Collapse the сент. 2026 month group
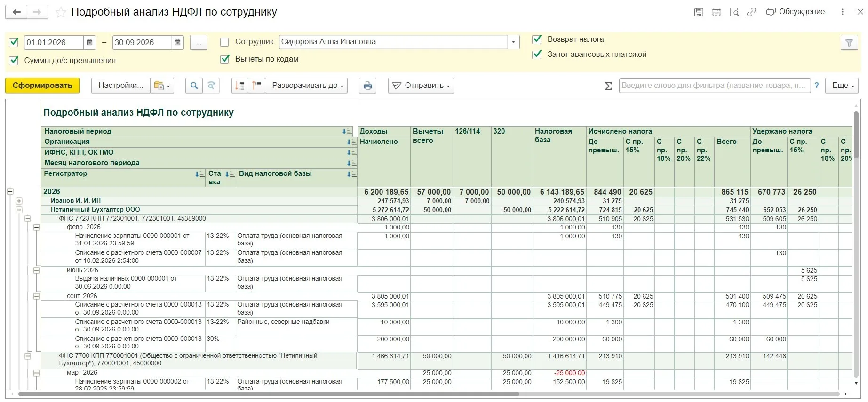868x402 pixels. pyautogui.click(x=36, y=296)
